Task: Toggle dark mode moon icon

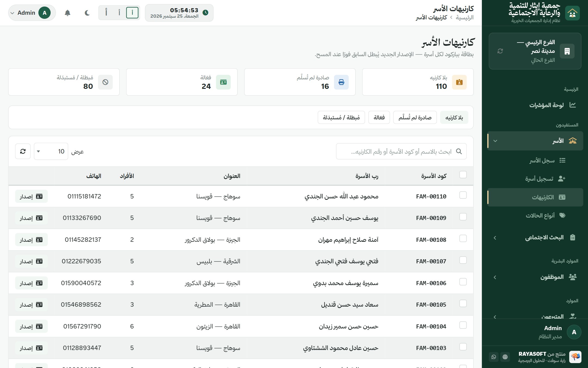Action: pyautogui.click(x=87, y=13)
